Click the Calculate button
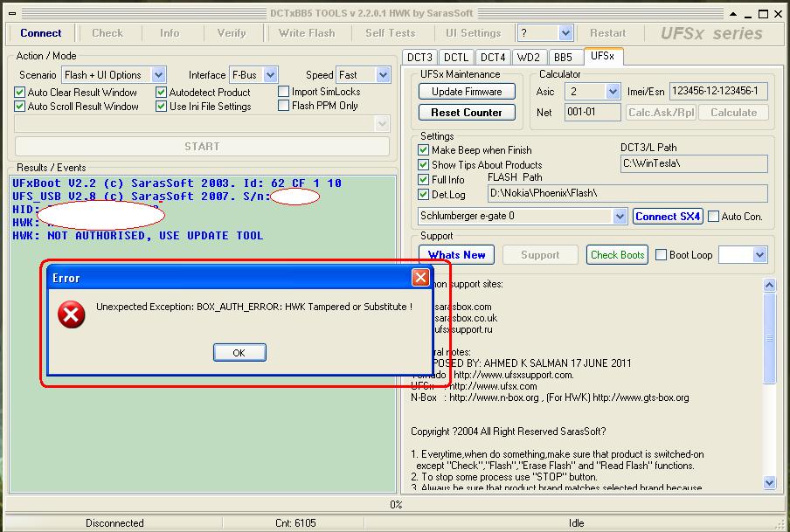Viewport: 790px width, 532px height. click(733, 113)
